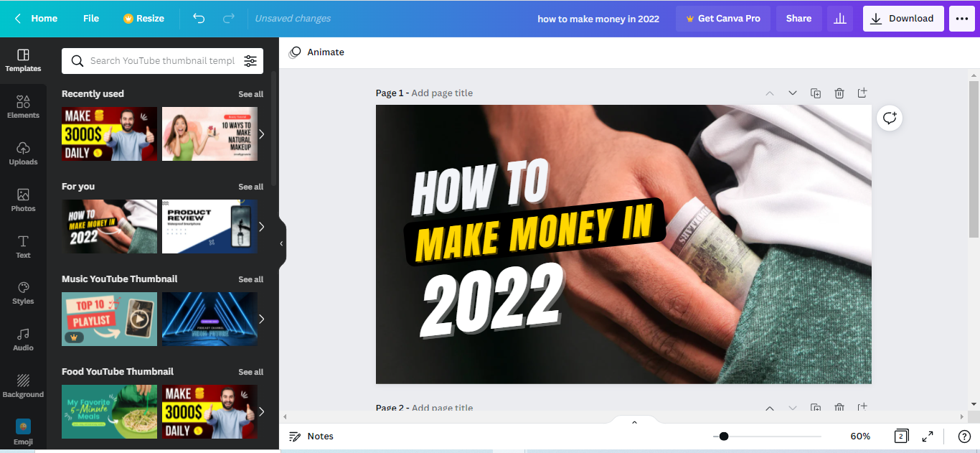Open the Text panel
This screenshot has width=980, height=453.
[x=23, y=245]
